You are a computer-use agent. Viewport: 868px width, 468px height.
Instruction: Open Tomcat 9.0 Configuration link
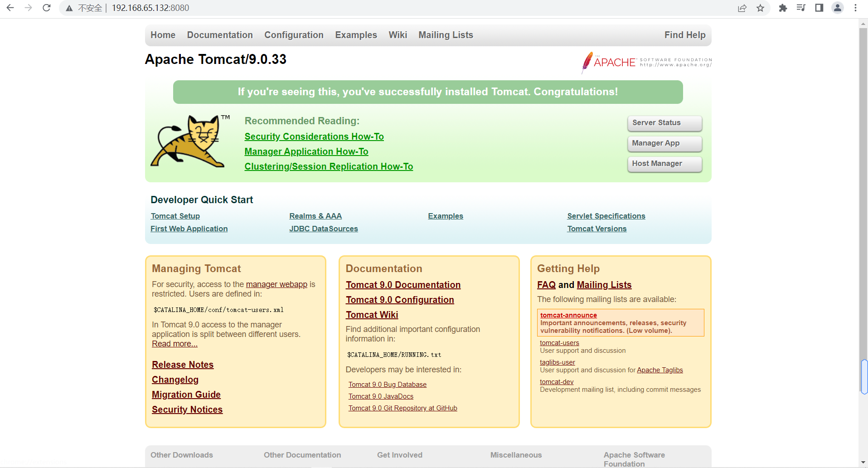pyautogui.click(x=400, y=300)
